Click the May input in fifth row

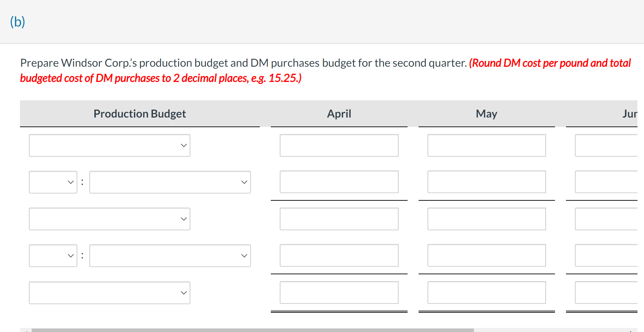point(487,292)
